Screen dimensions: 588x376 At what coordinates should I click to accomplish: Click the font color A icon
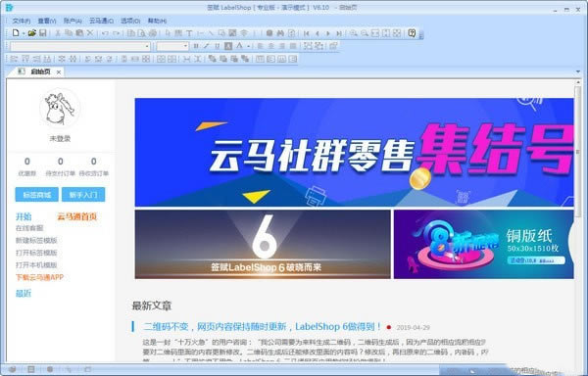point(239,46)
